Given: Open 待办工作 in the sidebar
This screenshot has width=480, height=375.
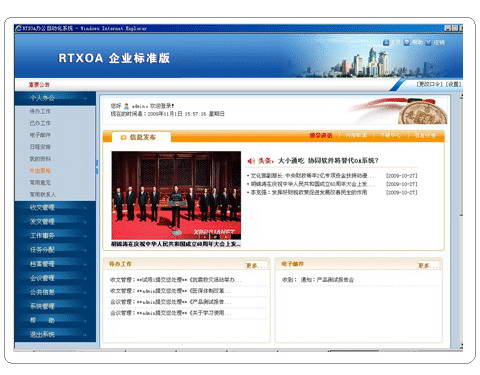Looking at the screenshot, I should [40, 111].
